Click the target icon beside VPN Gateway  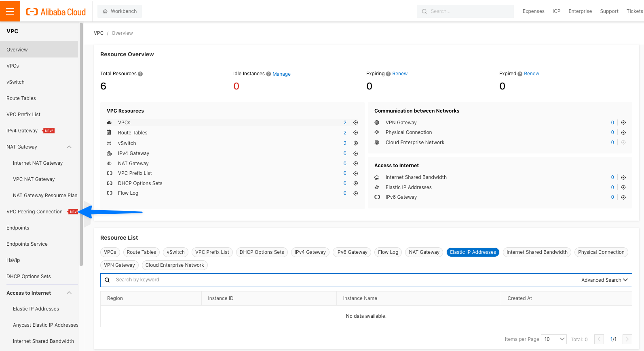pyautogui.click(x=623, y=123)
